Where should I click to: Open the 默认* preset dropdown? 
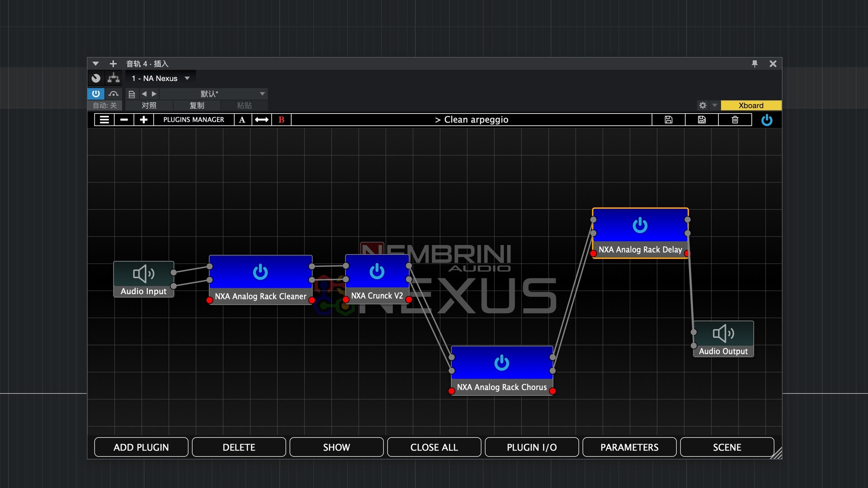[213, 94]
